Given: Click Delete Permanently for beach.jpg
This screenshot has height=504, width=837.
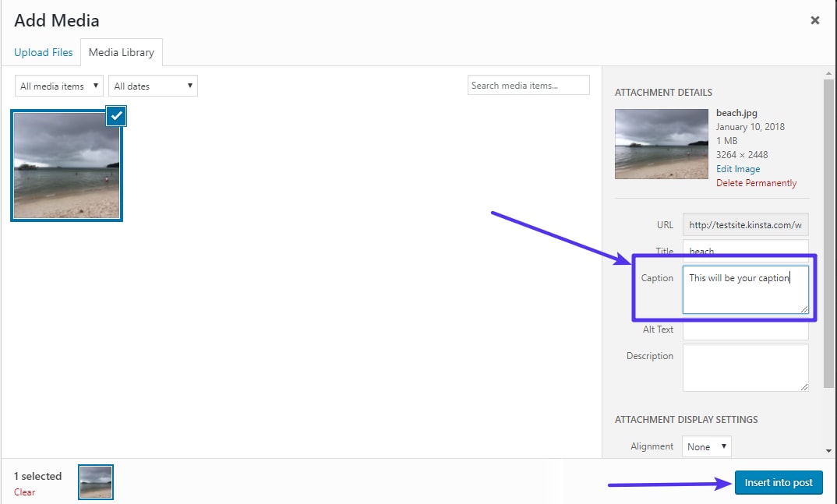Looking at the screenshot, I should point(756,182).
